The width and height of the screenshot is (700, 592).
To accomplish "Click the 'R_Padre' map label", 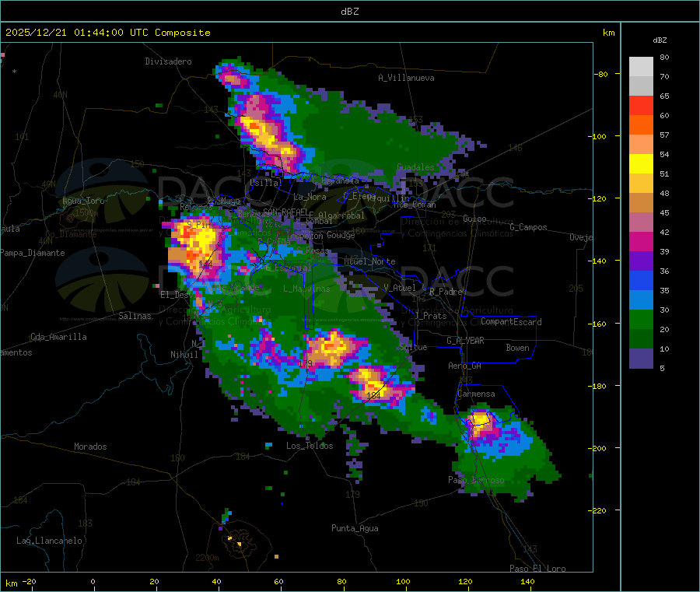I will (446, 292).
